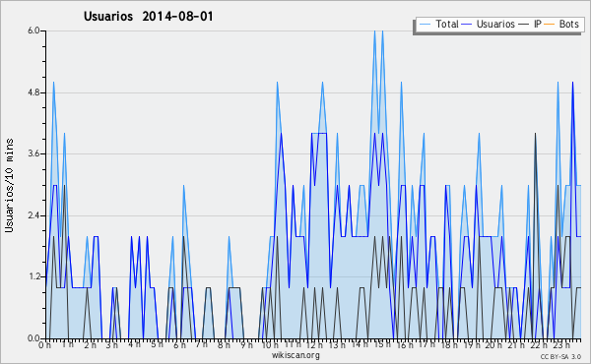
Task: Click the chart title 'Usuarios 2014-08-01'
Action: (148, 17)
